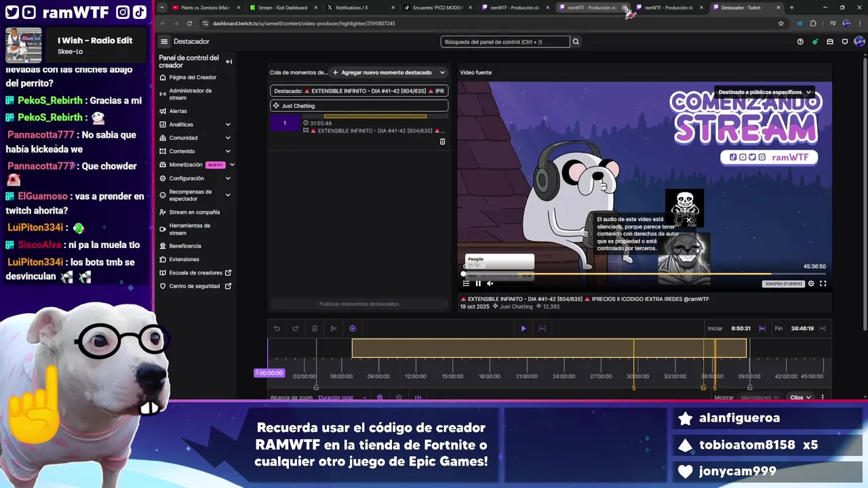Switch to the Plants vs. Zombies browser tab
The width and height of the screenshot is (868, 488).
click(205, 7)
